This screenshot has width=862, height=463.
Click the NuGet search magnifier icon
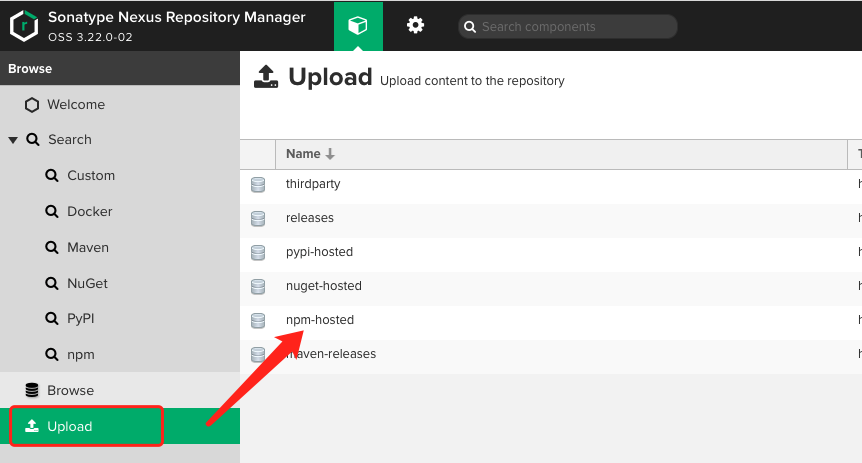tap(52, 283)
